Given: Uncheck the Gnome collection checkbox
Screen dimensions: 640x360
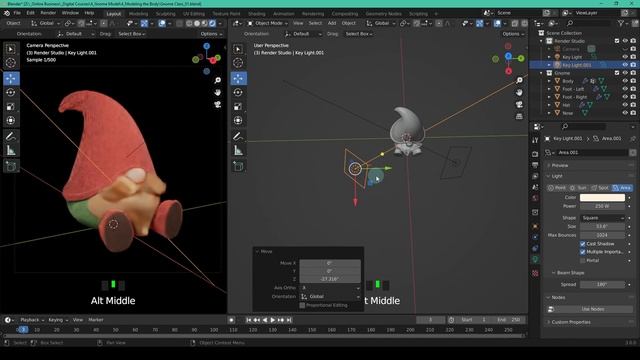Looking at the screenshot, I should [617, 73].
